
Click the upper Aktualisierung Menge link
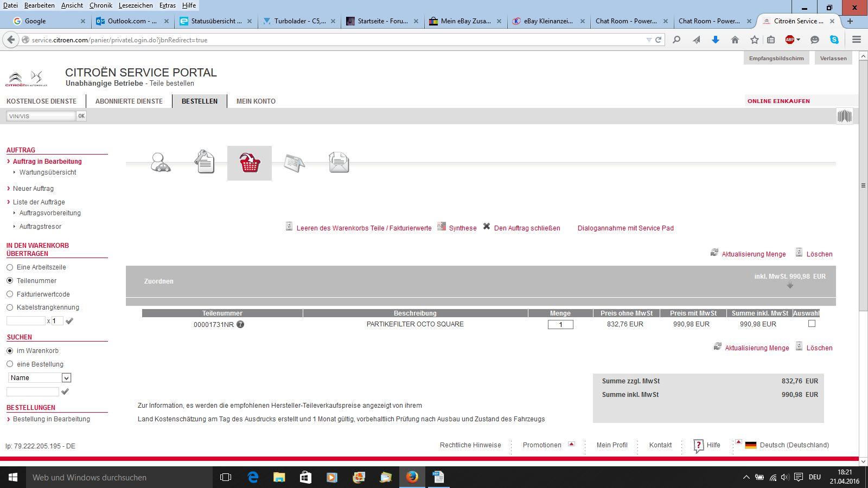tap(754, 254)
